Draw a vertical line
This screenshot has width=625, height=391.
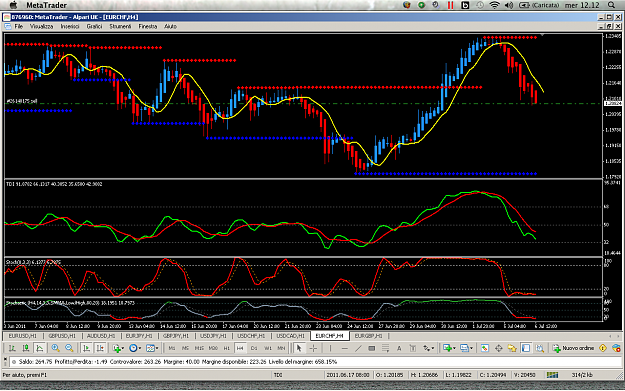coord(330,348)
